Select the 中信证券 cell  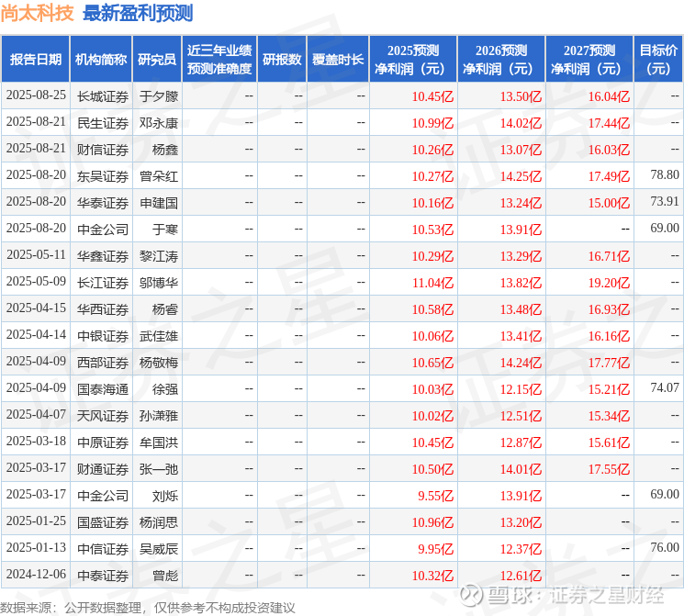point(103,549)
